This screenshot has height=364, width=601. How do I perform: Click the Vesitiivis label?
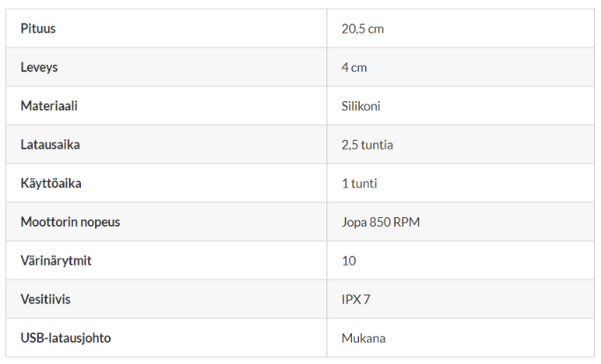point(46,300)
